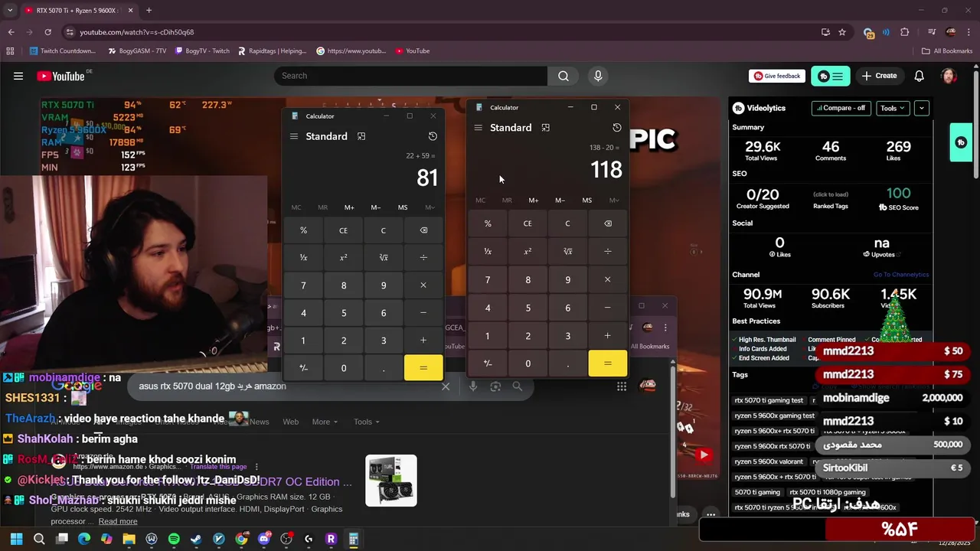Image resolution: width=980 pixels, height=551 pixels.
Task: Click digit 5 in the calculator showing 81
Action: (344, 313)
